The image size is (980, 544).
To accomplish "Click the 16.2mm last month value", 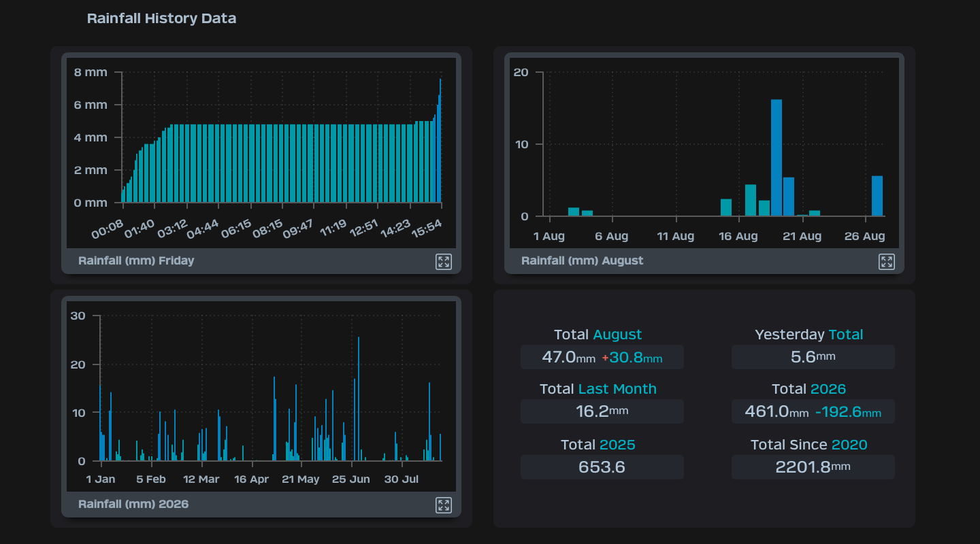I will pyautogui.click(x=602, y=411).
